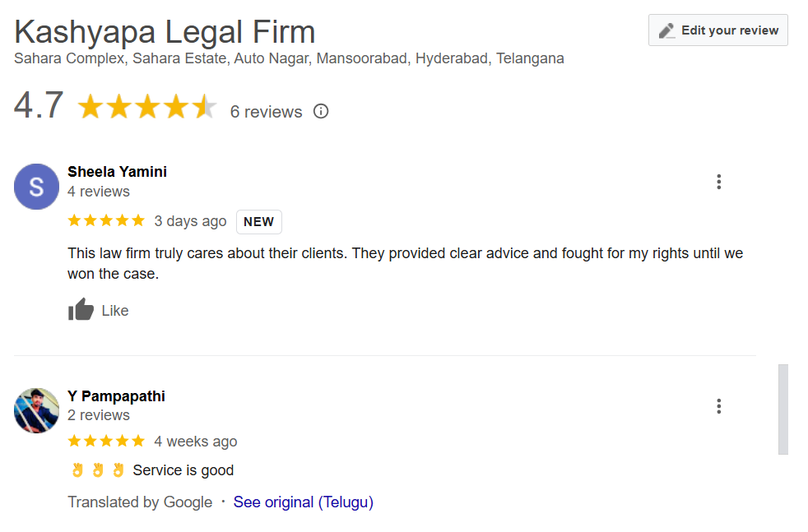
Task: Click the overall 4.7 star rating icons
Action: click(146, 107)
